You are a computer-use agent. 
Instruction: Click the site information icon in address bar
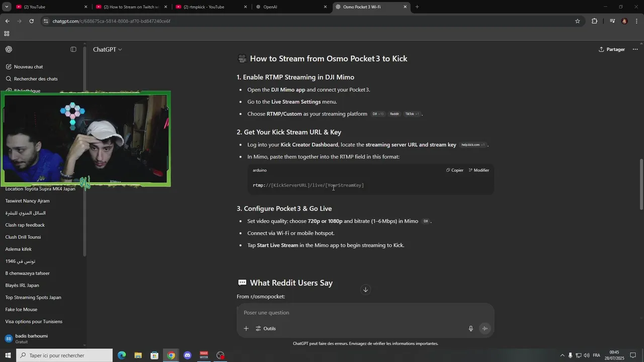point(46,21)
